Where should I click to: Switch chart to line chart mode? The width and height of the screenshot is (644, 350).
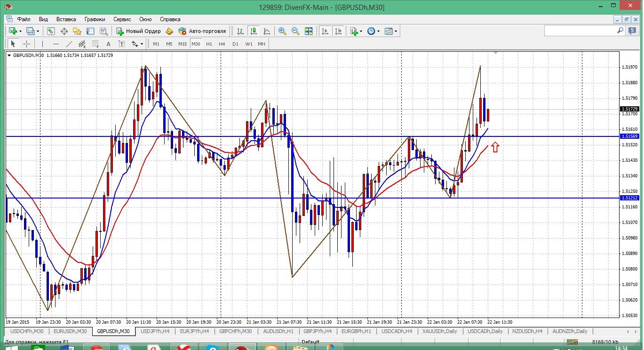(267, 31)
